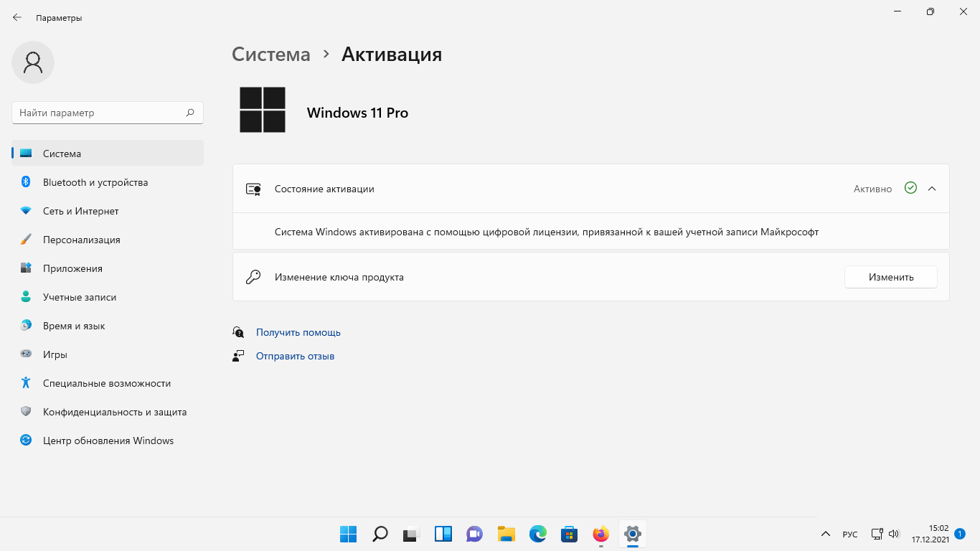Show hidden tray icons chevron

tap(826, 534)
